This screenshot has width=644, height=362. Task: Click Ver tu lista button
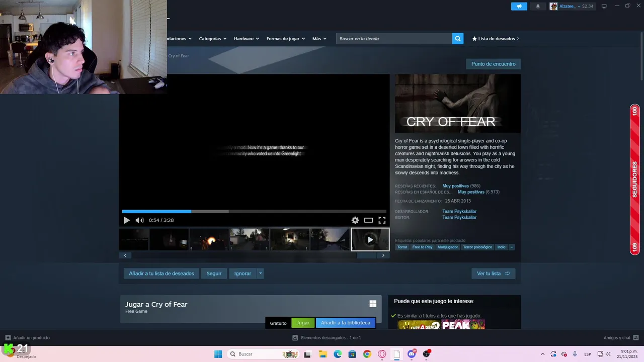(493, 274)
